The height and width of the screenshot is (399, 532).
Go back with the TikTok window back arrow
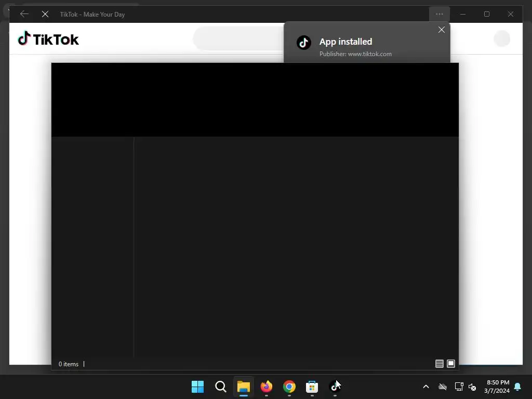pos(24,14)
